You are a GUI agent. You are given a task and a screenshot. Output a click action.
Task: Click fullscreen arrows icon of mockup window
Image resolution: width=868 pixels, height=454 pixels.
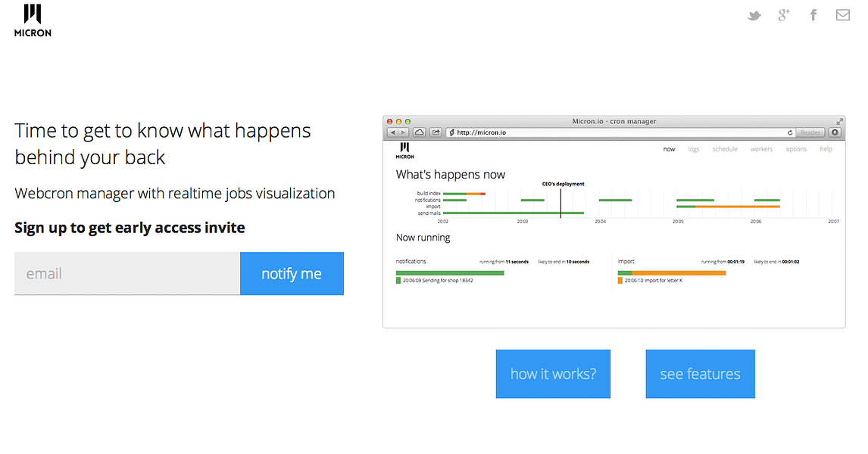click(x=840, y=121)
